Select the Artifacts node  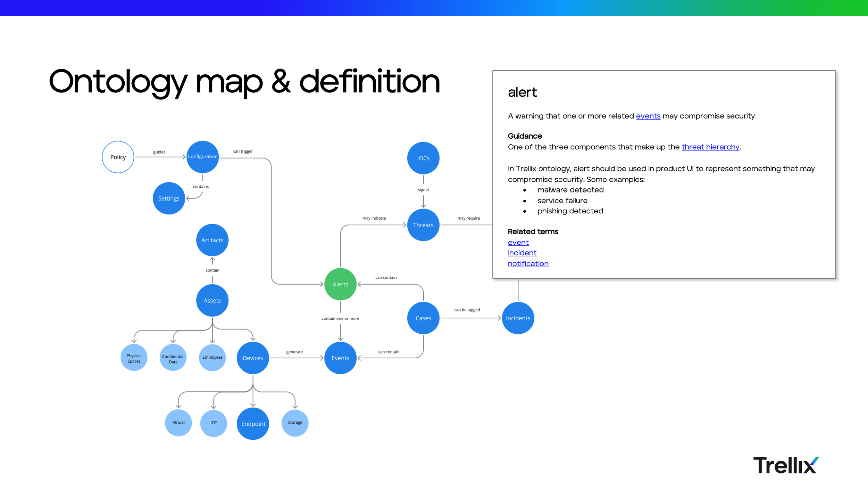[x=212, y=240]
